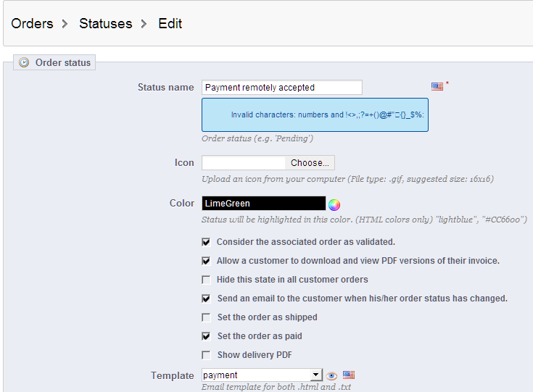Open the rainbow color picker icon

click(334, 204)
